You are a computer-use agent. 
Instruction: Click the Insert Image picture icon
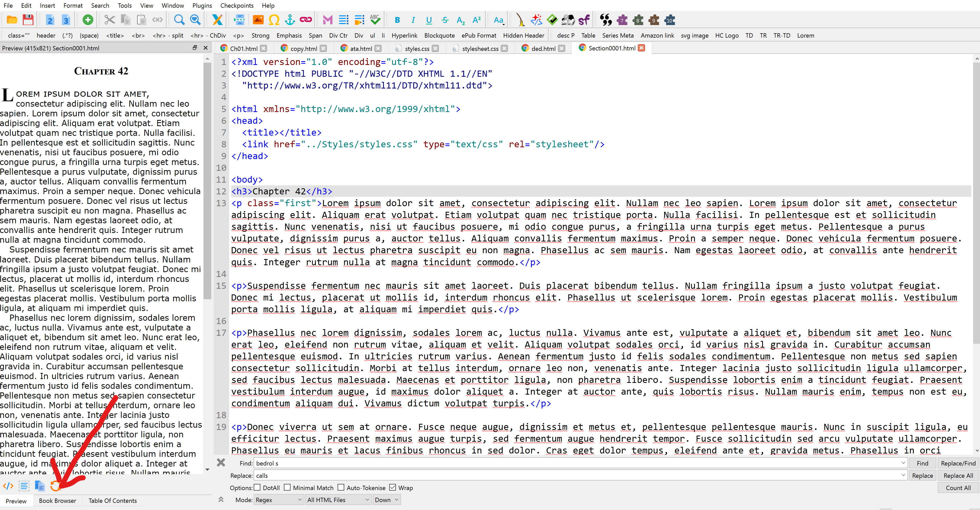tap(258, 20)
